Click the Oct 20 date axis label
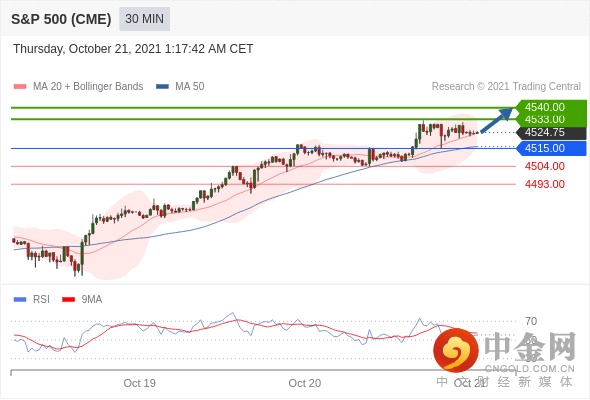This screenshot has height=400, width=590. point(305,383)
